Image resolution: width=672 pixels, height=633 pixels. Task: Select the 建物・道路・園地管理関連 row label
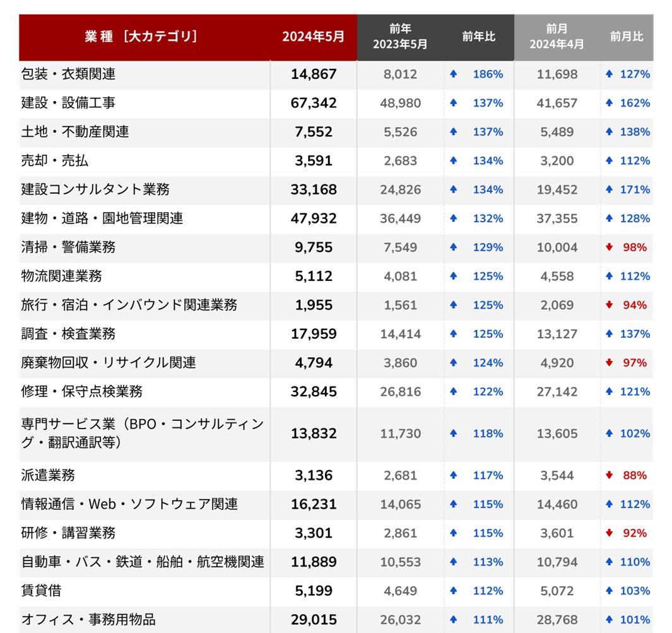click(x=102, y=218)
